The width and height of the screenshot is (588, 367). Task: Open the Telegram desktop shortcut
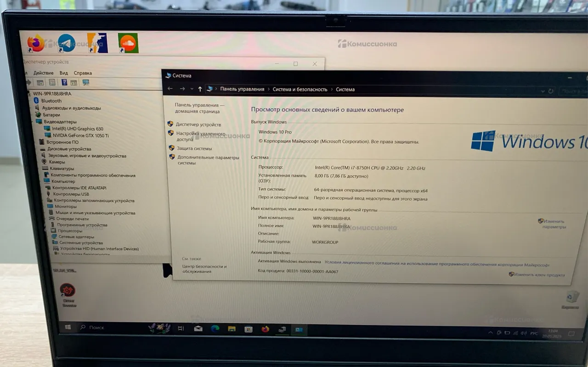66,43
